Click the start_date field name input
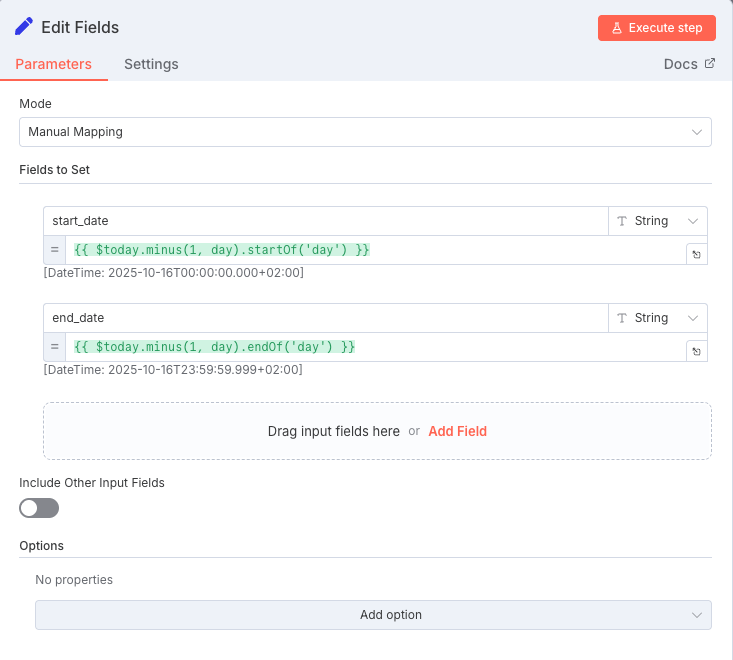The width and height of the screenshot is (733, 660). (325, 221)
